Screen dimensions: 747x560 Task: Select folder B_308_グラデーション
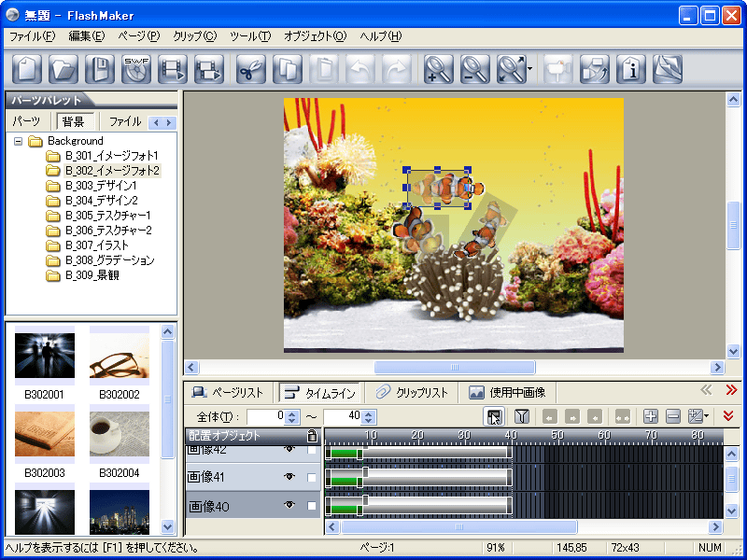click(x=109, y=260)
